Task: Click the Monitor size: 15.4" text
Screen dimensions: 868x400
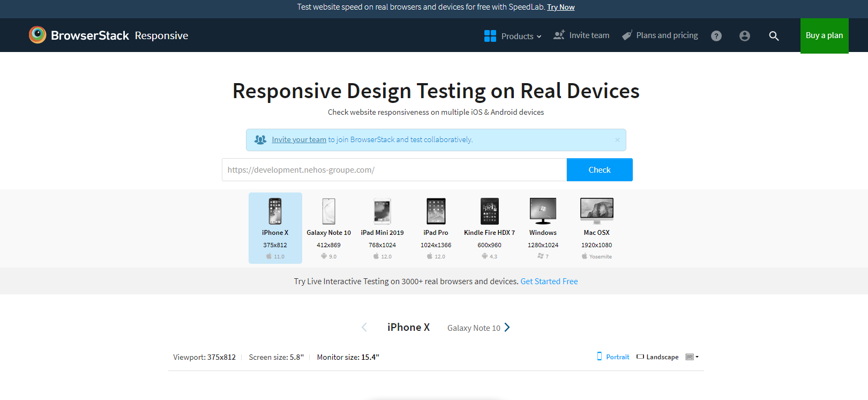Action: (348, 357)
